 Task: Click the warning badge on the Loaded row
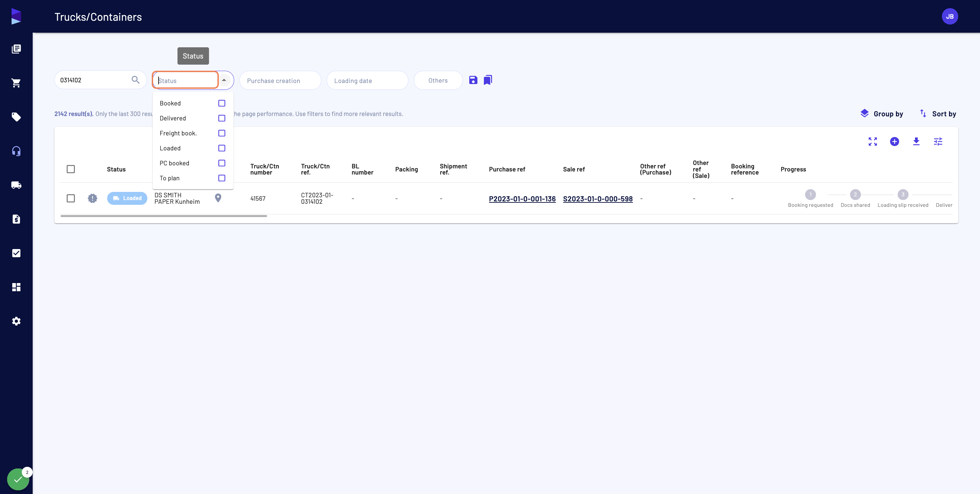pos(93,198)
